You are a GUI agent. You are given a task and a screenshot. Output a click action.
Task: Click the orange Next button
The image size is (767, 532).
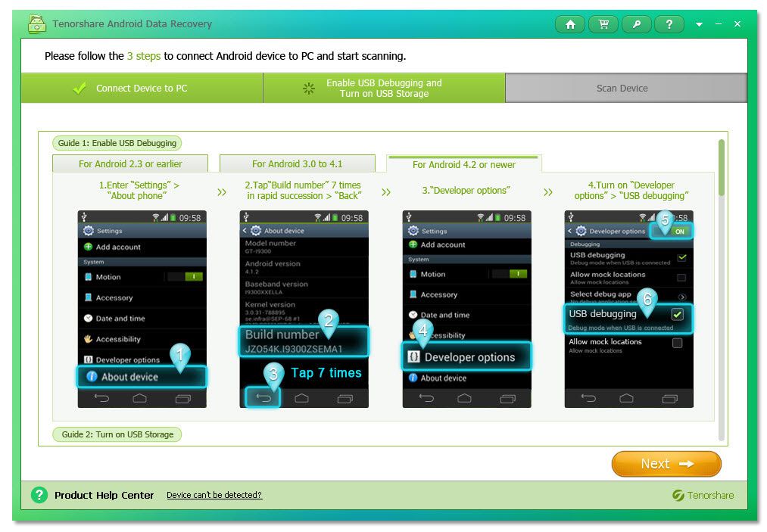coord(666,464)
